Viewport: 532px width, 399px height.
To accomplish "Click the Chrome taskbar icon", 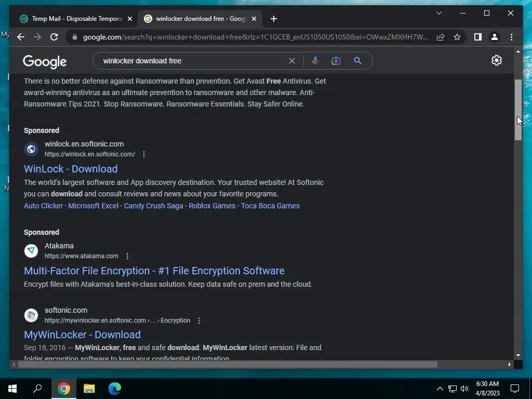I will click(x=63, y=389).
